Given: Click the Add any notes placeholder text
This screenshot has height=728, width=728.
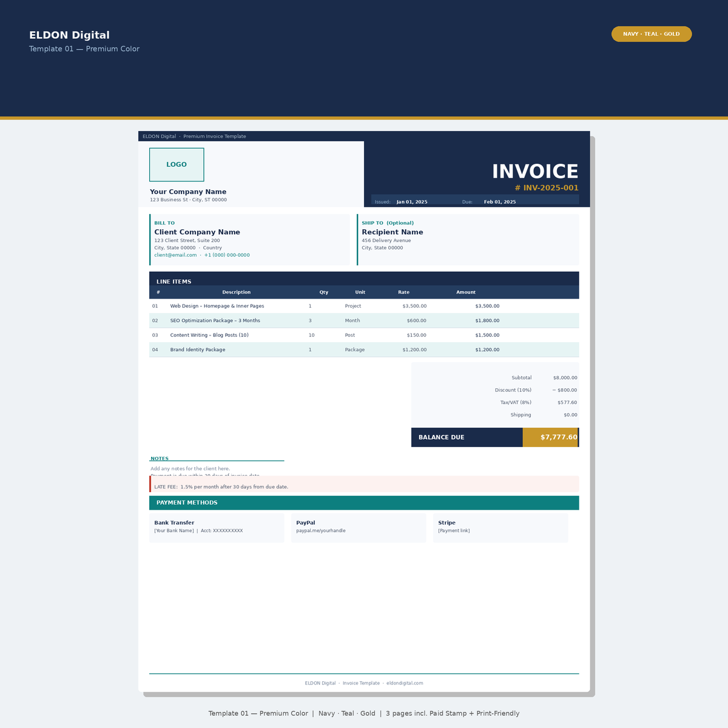Looking at the screenshot, I should (x=190, y=469).
